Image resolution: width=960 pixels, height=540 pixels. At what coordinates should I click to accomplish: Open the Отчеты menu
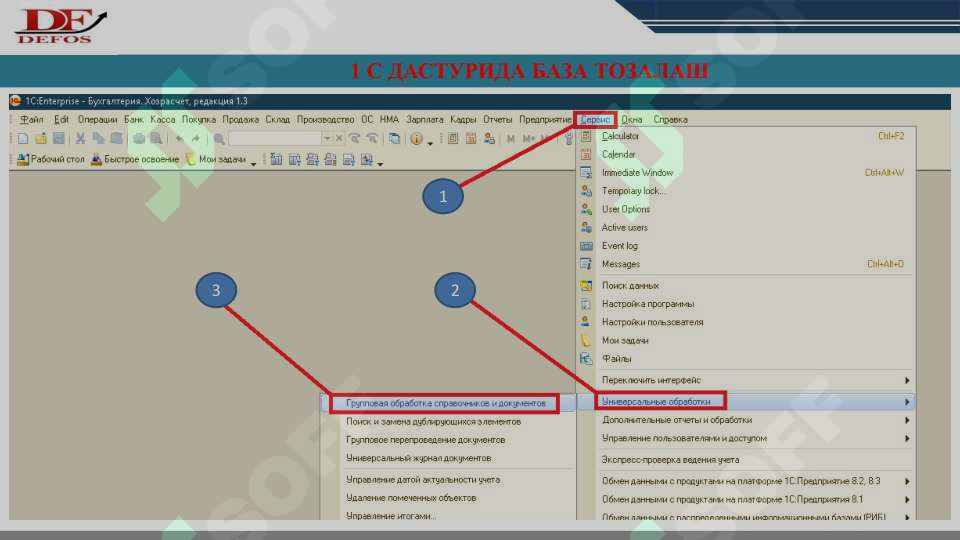click(x=497, y=119)
